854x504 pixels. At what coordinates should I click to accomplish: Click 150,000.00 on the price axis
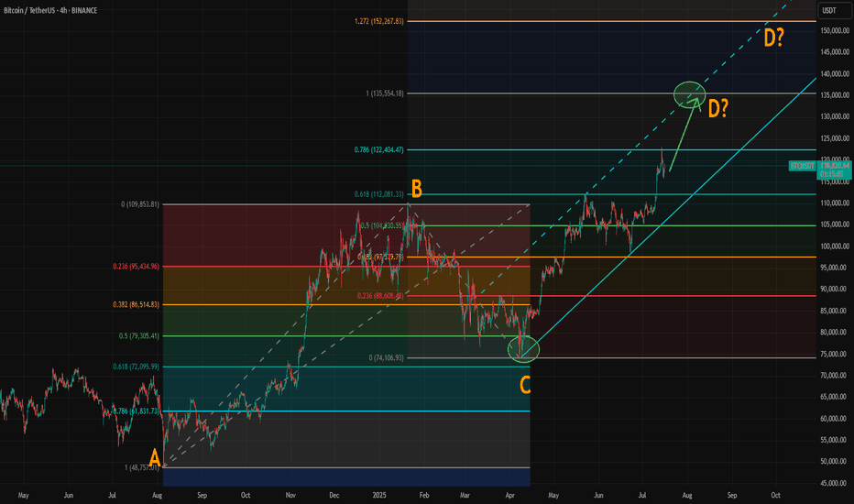[x=835, y=31]
